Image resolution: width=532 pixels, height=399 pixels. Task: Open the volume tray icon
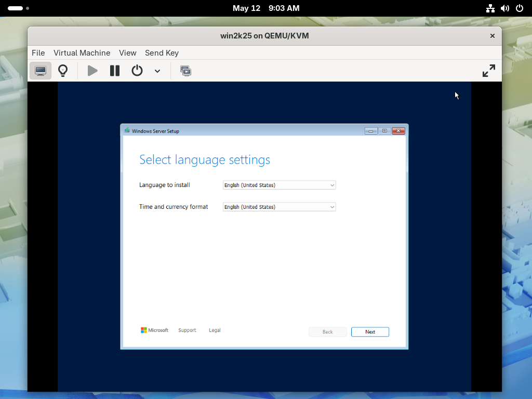[x=505, y=8]
